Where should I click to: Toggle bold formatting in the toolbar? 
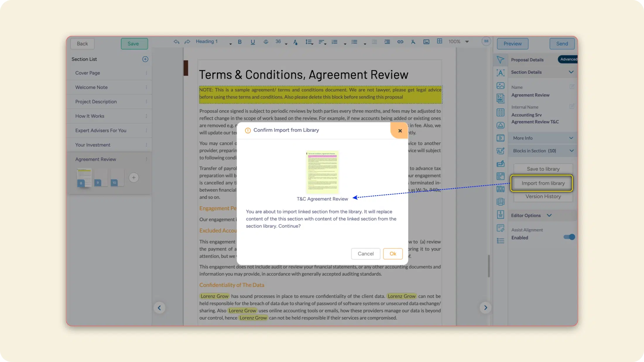[x=240, y=42]
